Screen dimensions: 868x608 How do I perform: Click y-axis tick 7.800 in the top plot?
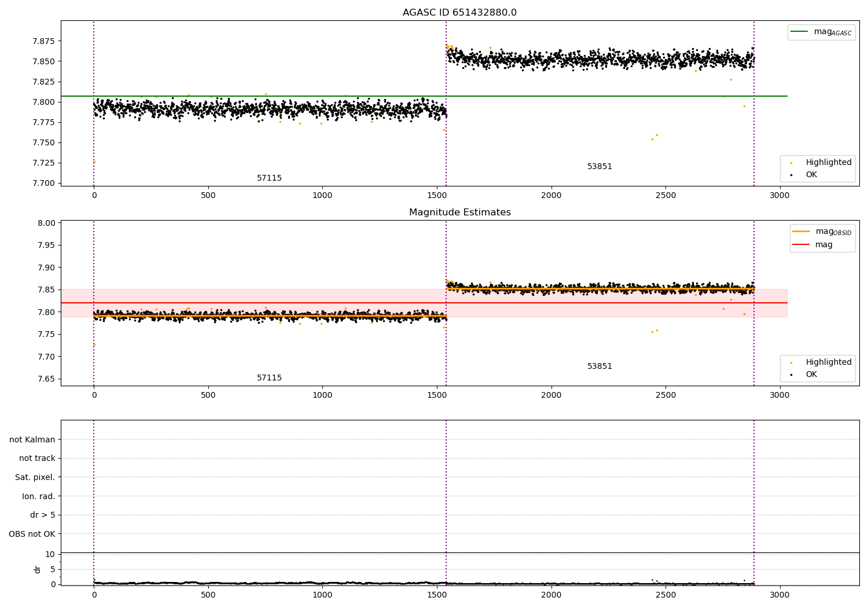pos(43,102)
